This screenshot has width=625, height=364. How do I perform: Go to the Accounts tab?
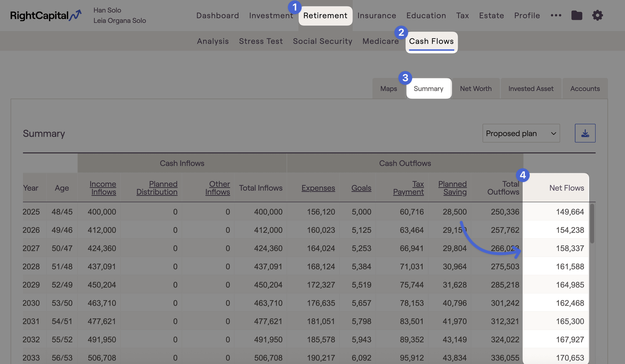(x=585, y=88)
